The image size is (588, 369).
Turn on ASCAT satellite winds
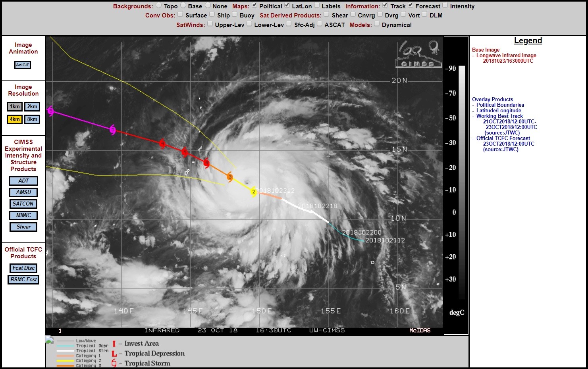point(319,24)
